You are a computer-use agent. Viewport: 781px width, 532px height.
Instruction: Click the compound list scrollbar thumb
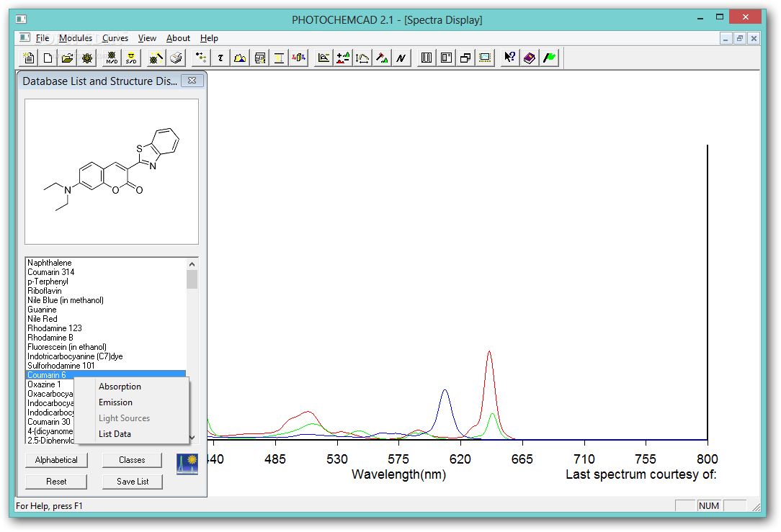pos(192,279)
